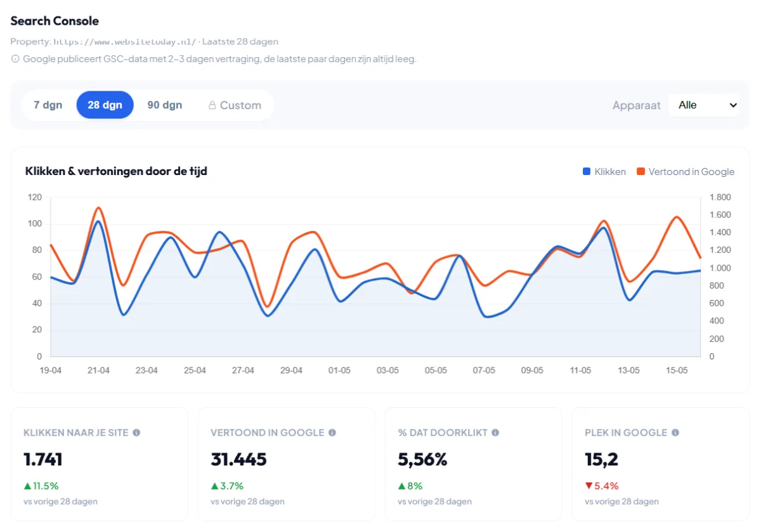Click the blue Klikken legend swatch
The width and height of the screenshot is (761, 532).
point(587,172)
